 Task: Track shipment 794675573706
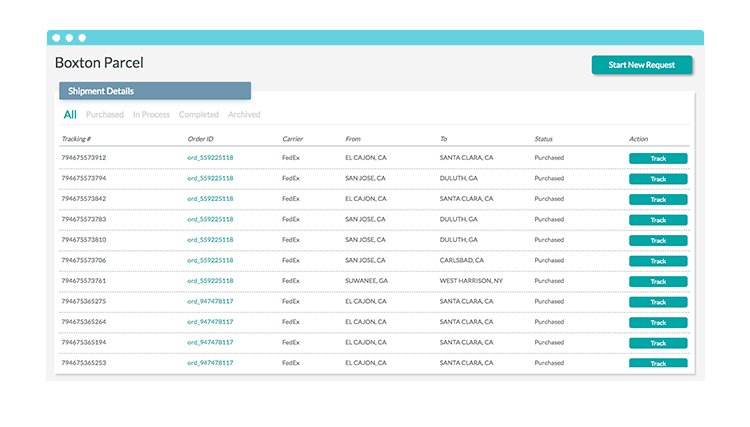pos(658,261)
